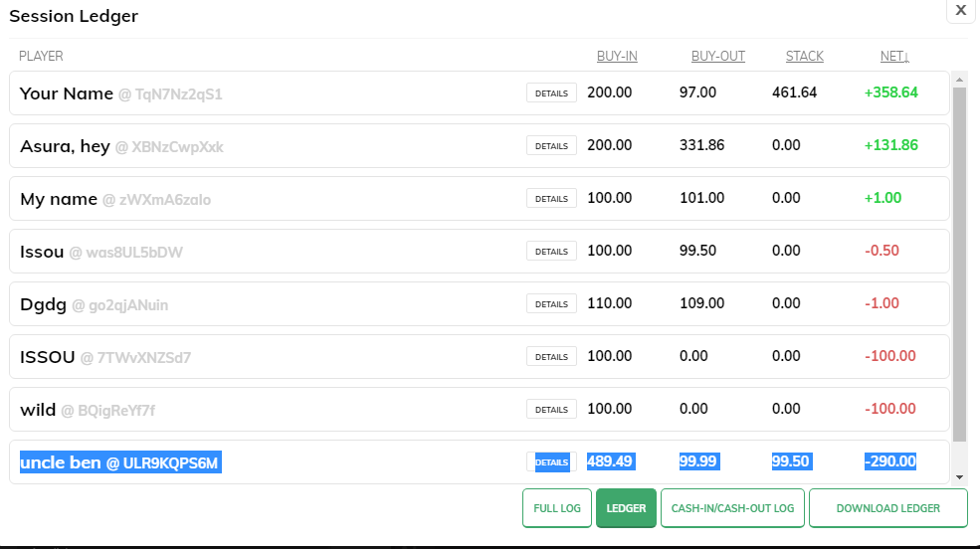Sort by STACK column header
Viewport: 980px width, 549px height.
(x=804, y=57)
